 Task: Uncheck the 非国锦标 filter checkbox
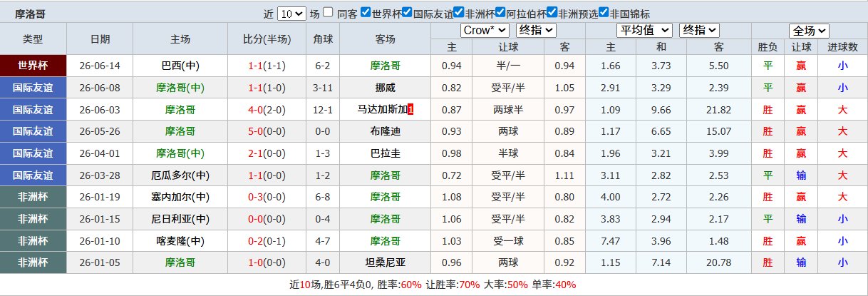[604, 12]
